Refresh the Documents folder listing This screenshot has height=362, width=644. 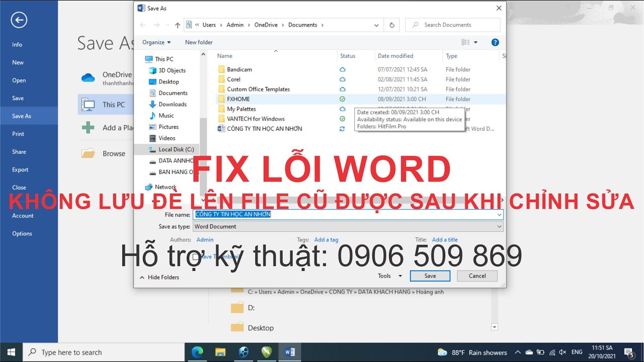tap(392, 25)
